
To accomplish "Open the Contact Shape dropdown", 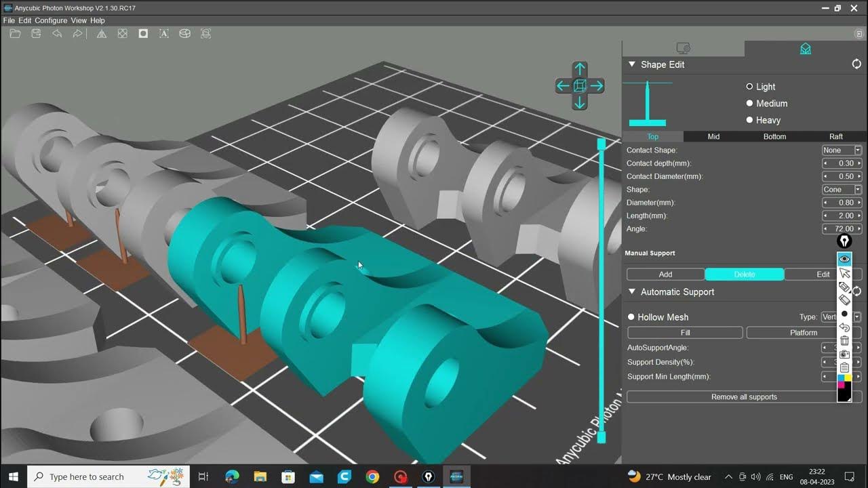I will tap(842, 150).
